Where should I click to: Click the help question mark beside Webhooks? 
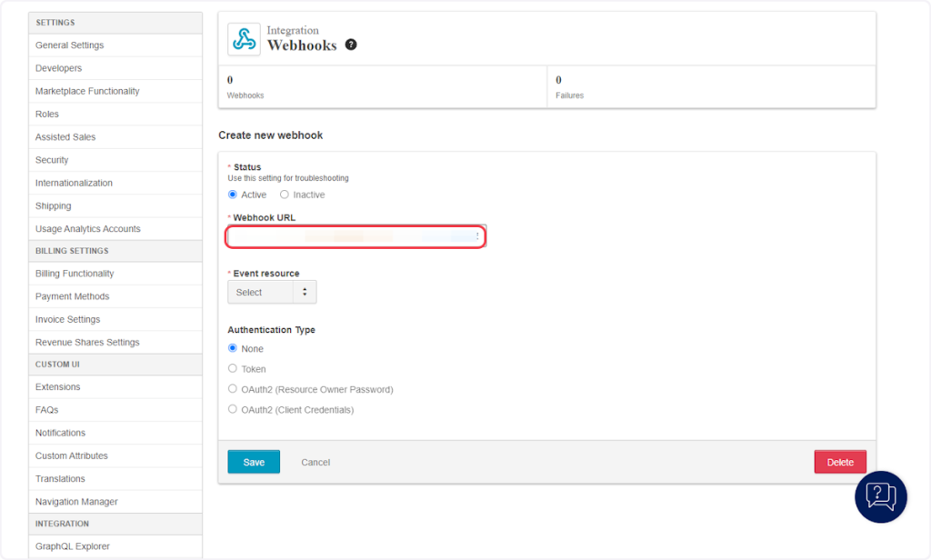pos(351,45)
